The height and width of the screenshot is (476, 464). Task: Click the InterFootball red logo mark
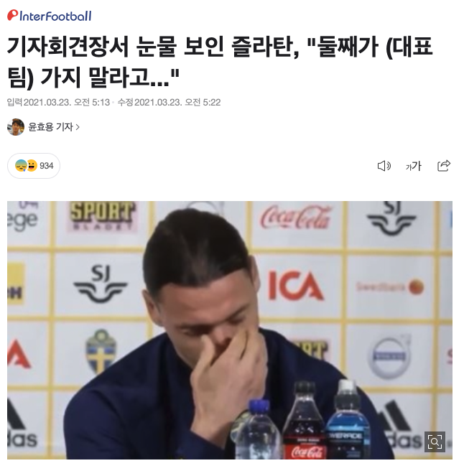(12, 15)
